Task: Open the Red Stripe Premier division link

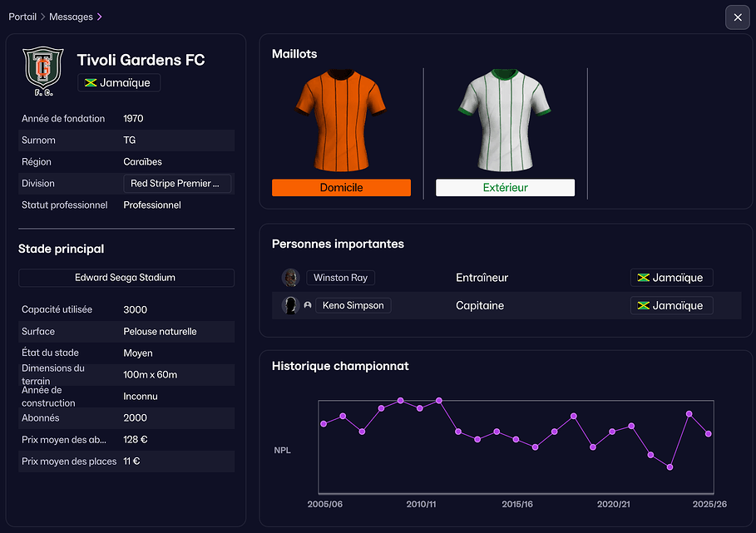Action: point(177,184)
